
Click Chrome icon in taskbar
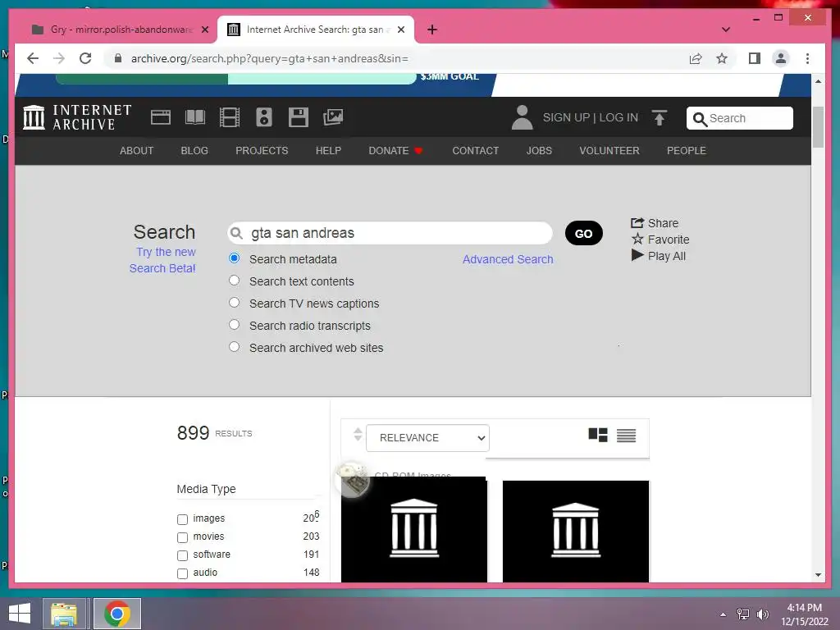117,614
